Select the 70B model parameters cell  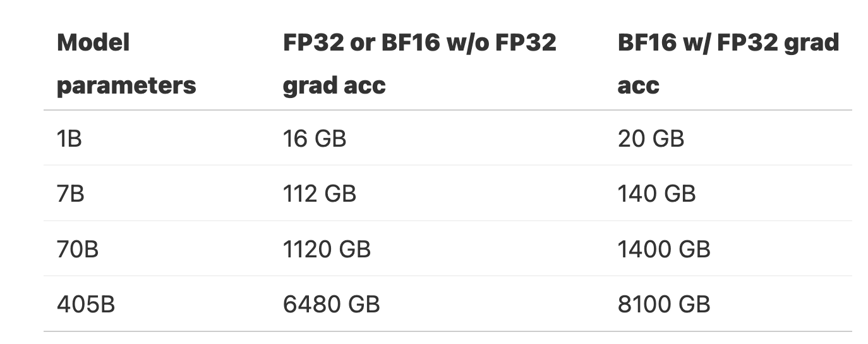(x=78, y=249)
